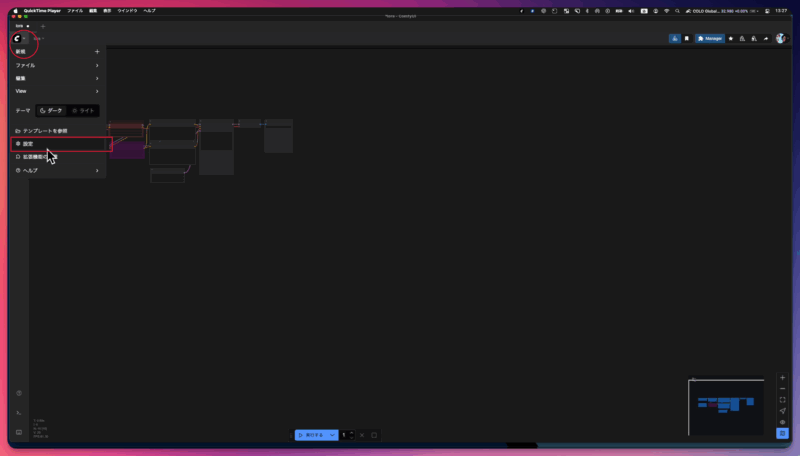This screenshot has width=800, height=456.
Task: Click the batch count stepper arrows
Action: (352, 435)
